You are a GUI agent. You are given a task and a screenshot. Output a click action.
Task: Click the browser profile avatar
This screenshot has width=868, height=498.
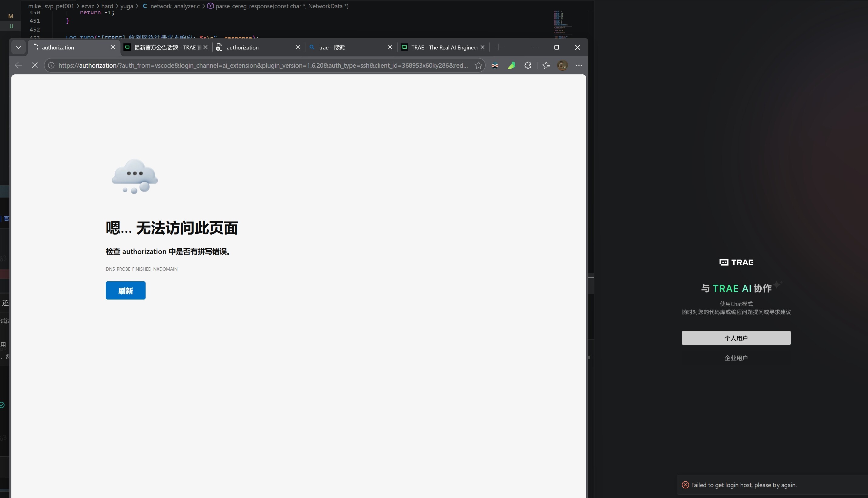click(563, 65)
